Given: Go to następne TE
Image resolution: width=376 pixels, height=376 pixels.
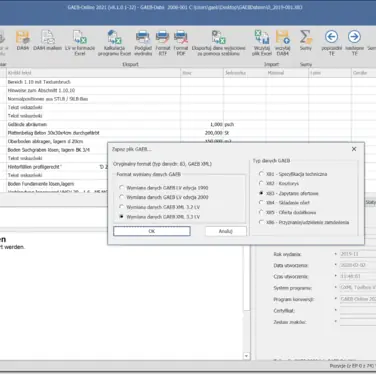Looking at the screenshot, I should click(x=354, y=43).
